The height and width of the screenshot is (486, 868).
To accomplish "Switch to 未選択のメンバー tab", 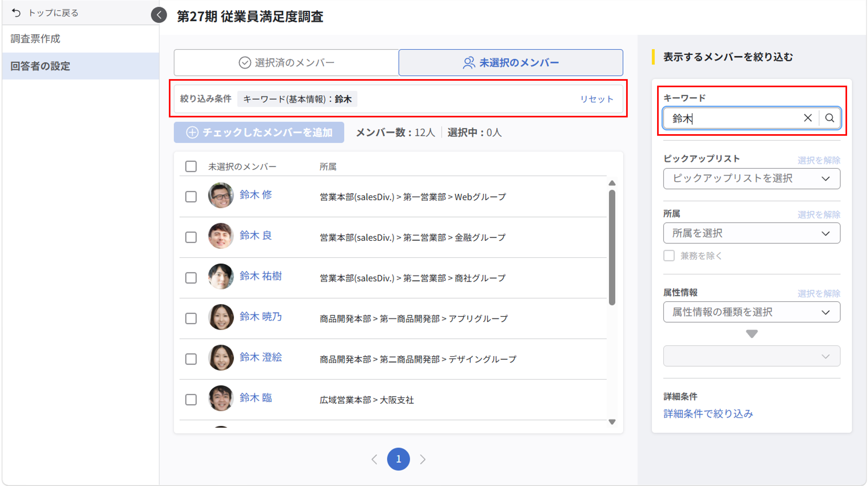I will 511,62.
